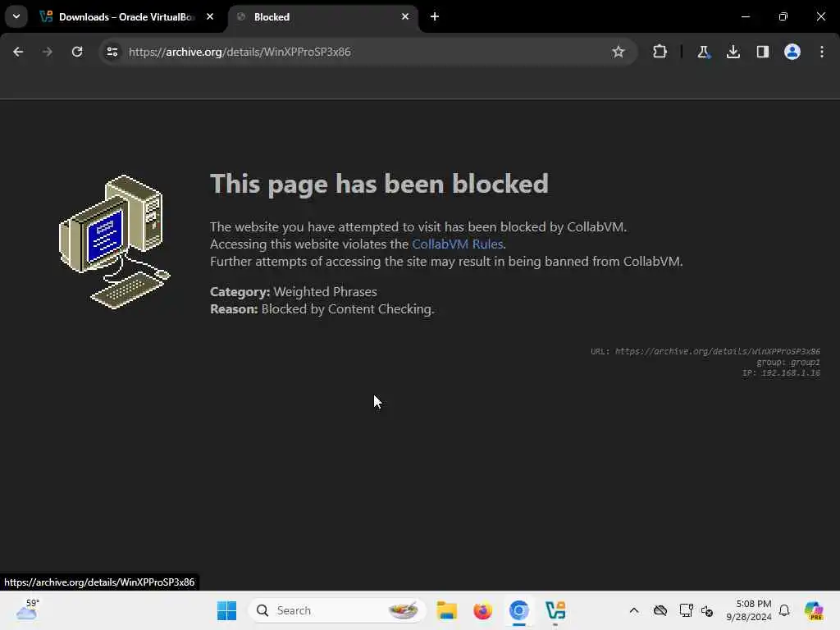Open the Chrome profile avatar
Viewport: 840px width, 630px height.
tap(792, 52)
